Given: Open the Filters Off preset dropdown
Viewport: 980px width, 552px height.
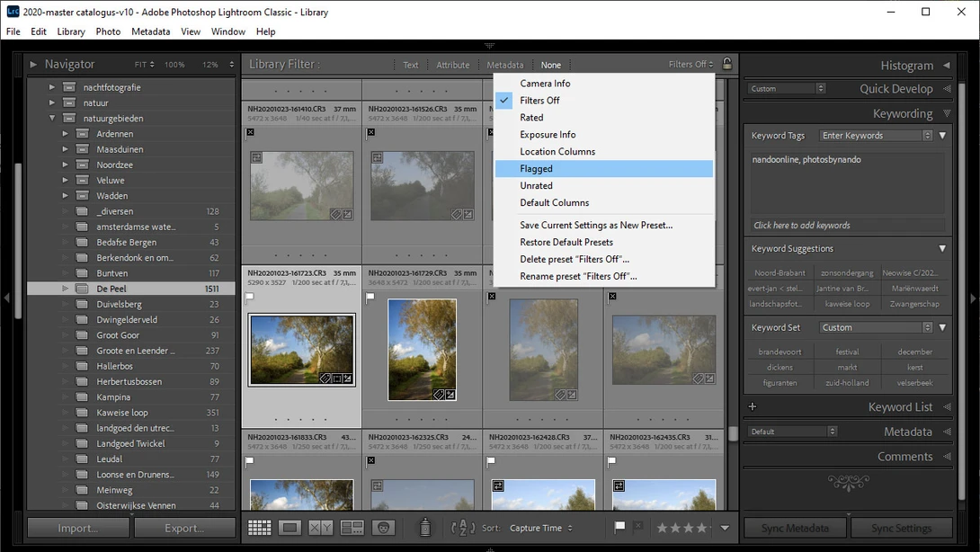Looking at the screenshot, I should pos(690,65).
